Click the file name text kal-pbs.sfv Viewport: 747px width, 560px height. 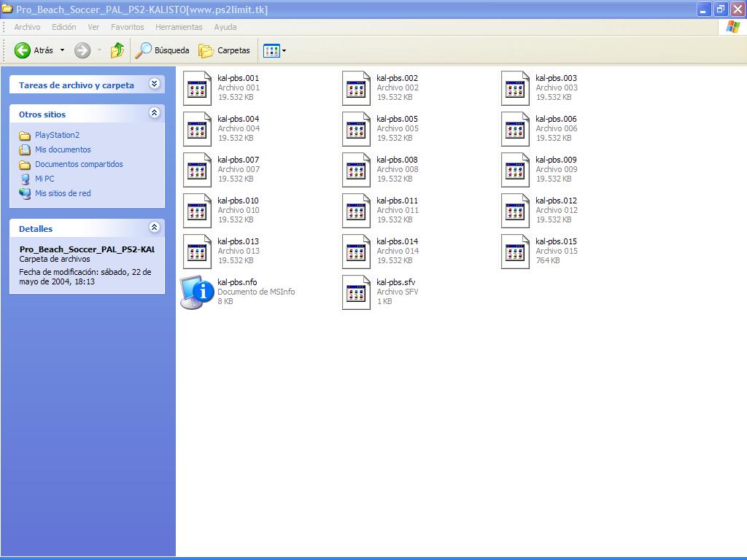(x=396, y=282)
